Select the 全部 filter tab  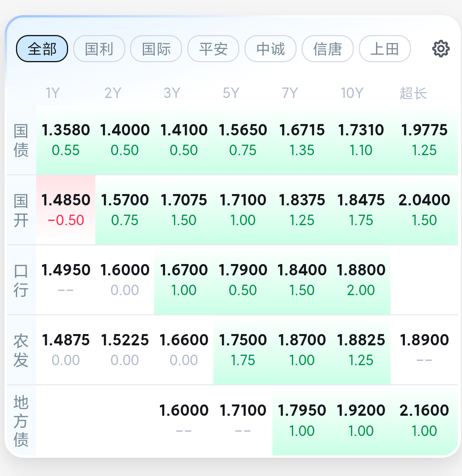click(42, 49)
